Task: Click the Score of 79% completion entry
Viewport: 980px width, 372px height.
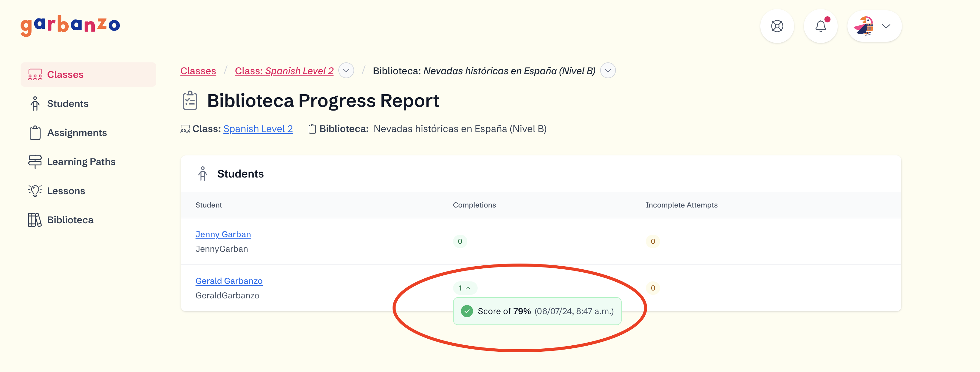Action: pyautogui.click(x=537, y=311)
